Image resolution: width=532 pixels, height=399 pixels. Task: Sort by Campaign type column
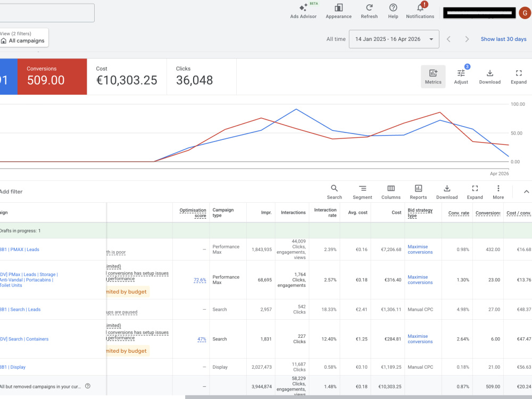coord(223,212)
